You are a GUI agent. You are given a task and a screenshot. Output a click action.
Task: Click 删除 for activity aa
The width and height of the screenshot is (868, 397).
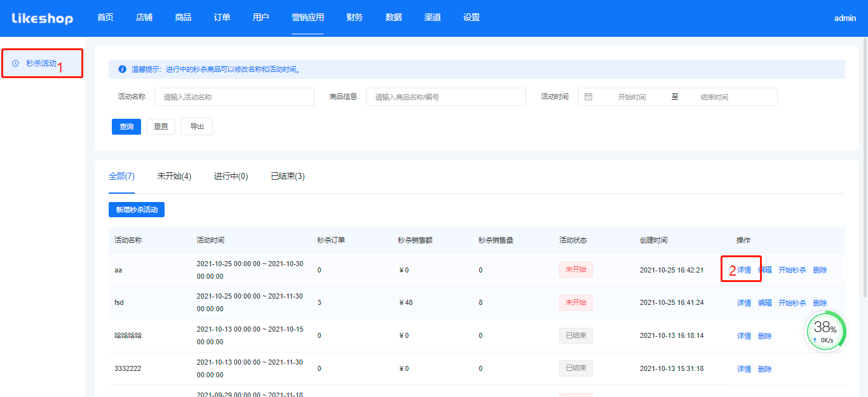[x=820, y=270]
